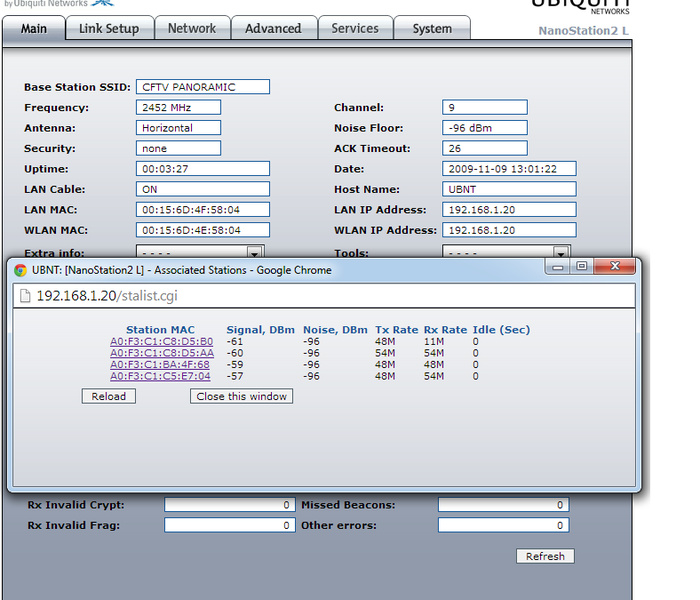Screen dimensions: 700x600
Task: Expand the Extra info dropdown
Action: [200, 252]
